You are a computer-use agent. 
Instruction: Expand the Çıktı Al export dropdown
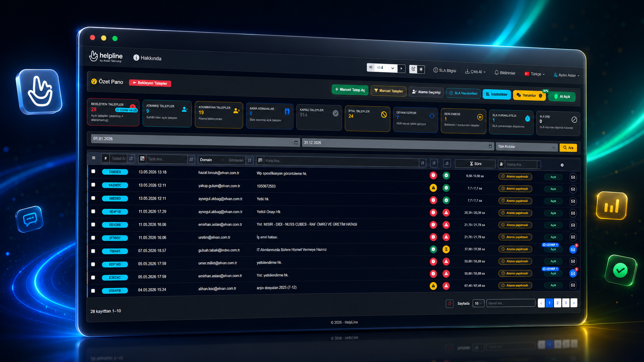point(475,72)
